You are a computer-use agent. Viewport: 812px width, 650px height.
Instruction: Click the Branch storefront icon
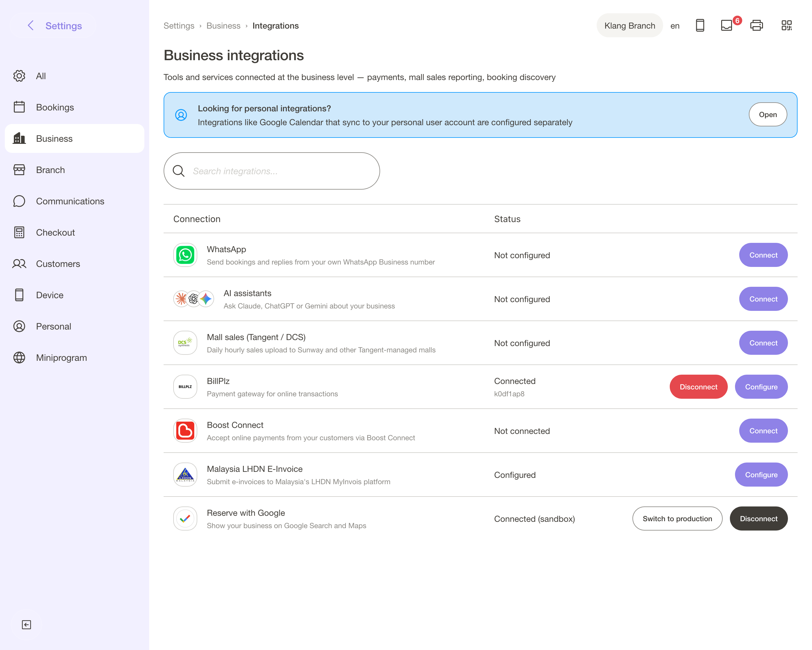pos(19,170)
